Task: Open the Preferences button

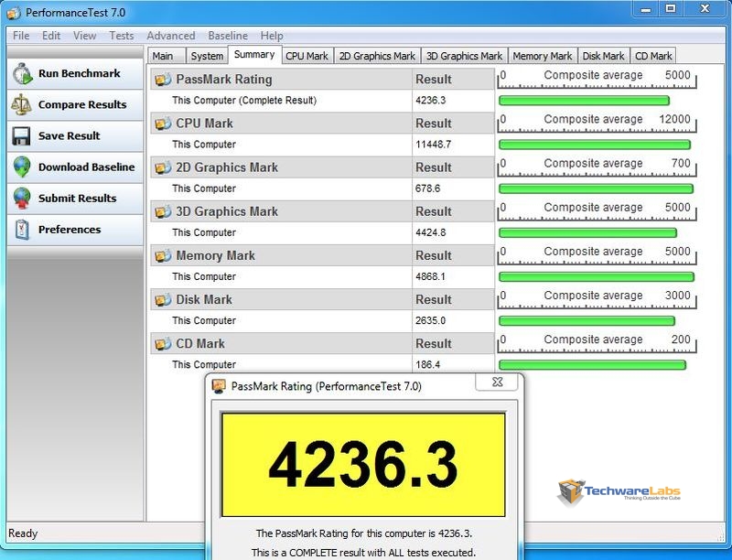Action: pyautogui.click(x=75, y=230)
